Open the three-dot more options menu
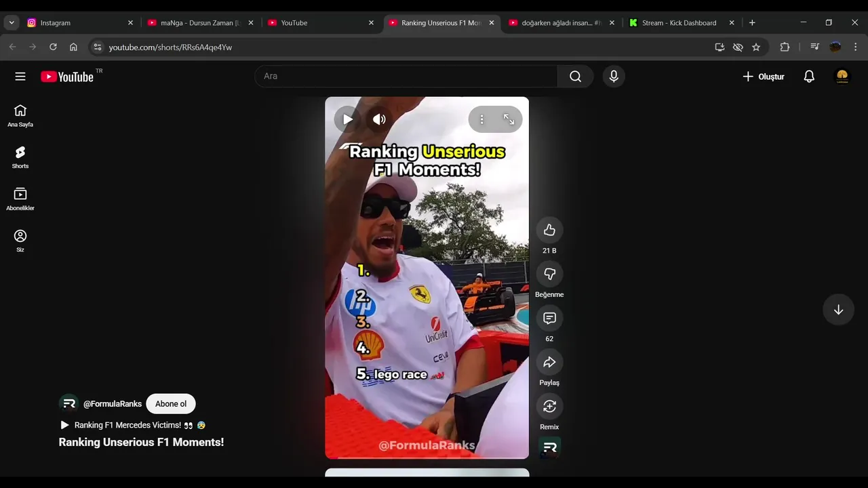This screenshot has width=868, height=488. point(481,119)
